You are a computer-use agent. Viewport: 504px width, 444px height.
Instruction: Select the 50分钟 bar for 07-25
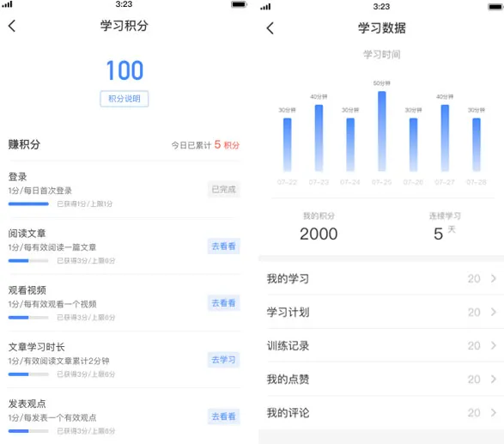tap(382, 131)
